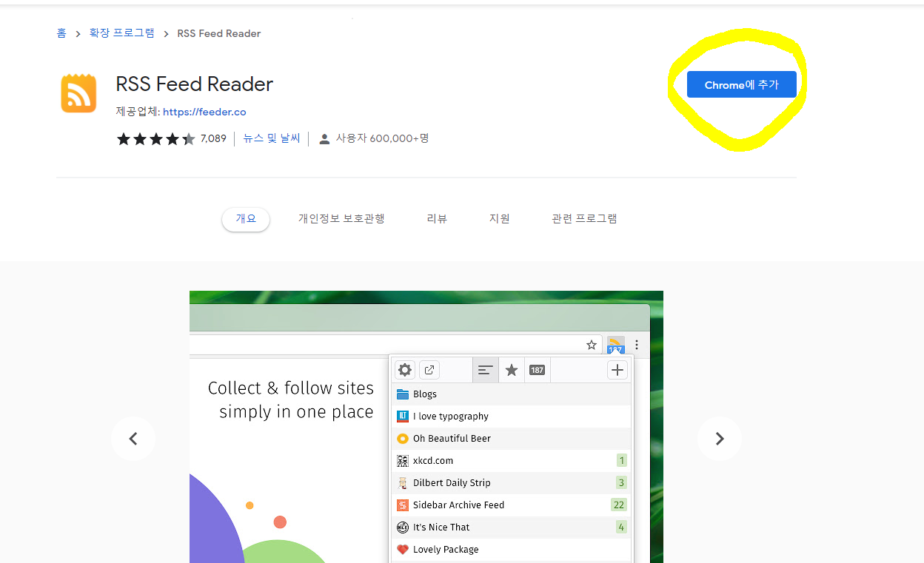Image resolution: width=924 pixels, height=563 pixels.
Task: Open the 뉴스 및 날씨 category link
Action: (x=272, y=138)
